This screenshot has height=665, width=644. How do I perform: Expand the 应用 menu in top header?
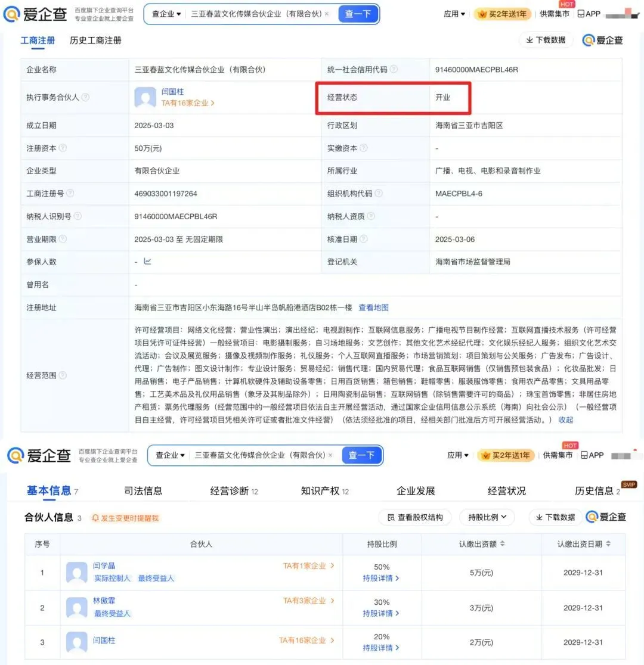[x=454, y=14]
